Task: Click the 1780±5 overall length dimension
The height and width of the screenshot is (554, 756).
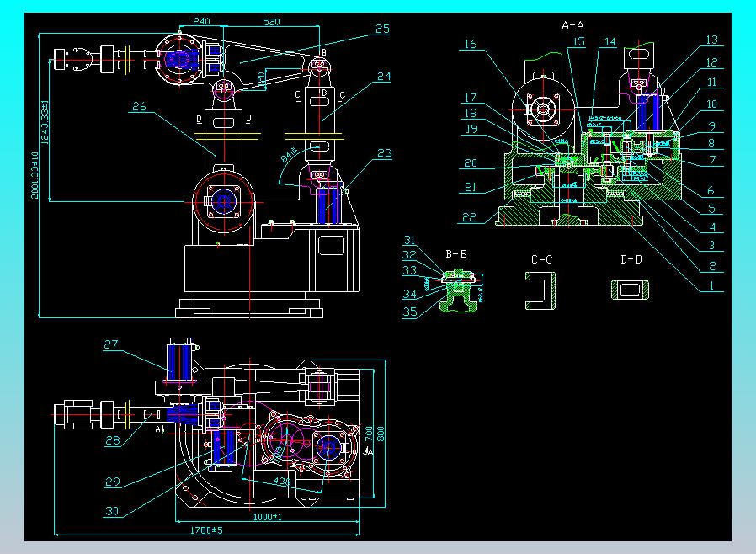Action: 206,530
